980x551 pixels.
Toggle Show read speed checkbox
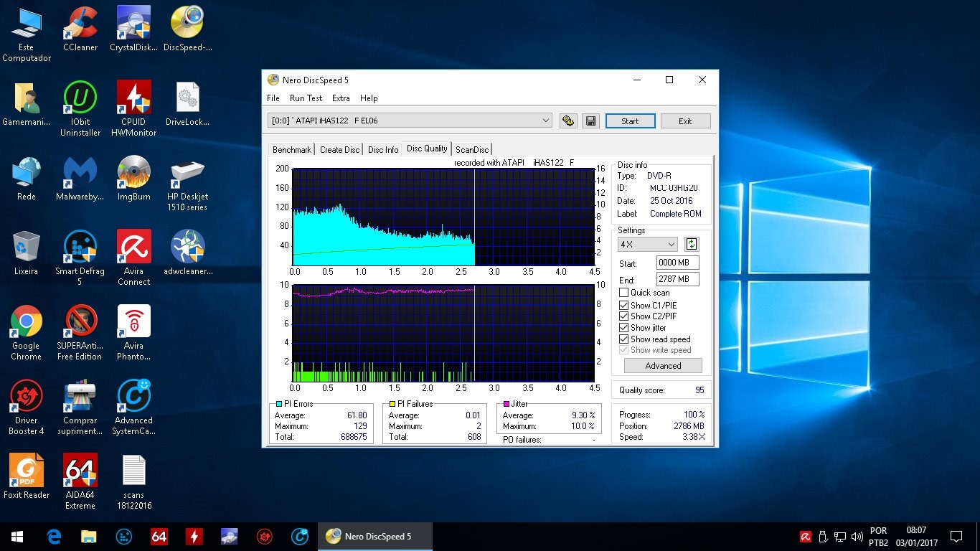click(623, 339)
